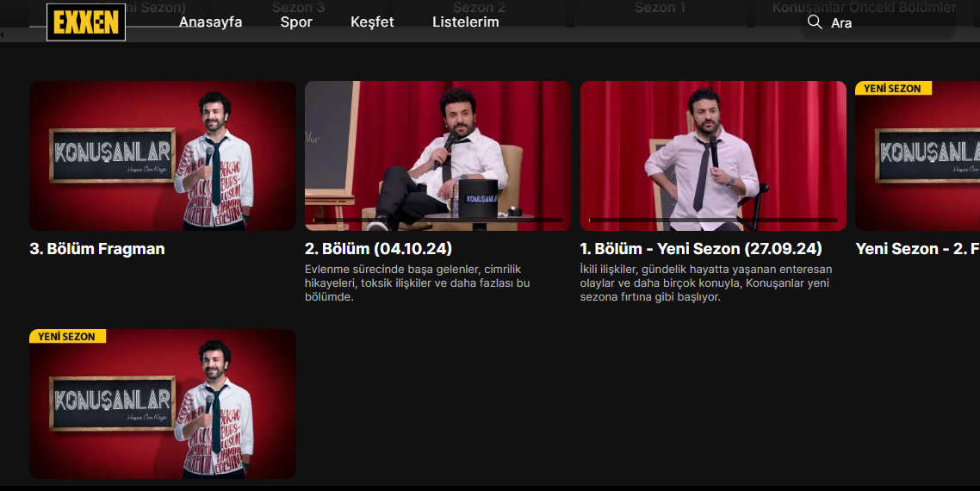Click the 2. Bölüm watch progress bar

click(x=438, y=221)
